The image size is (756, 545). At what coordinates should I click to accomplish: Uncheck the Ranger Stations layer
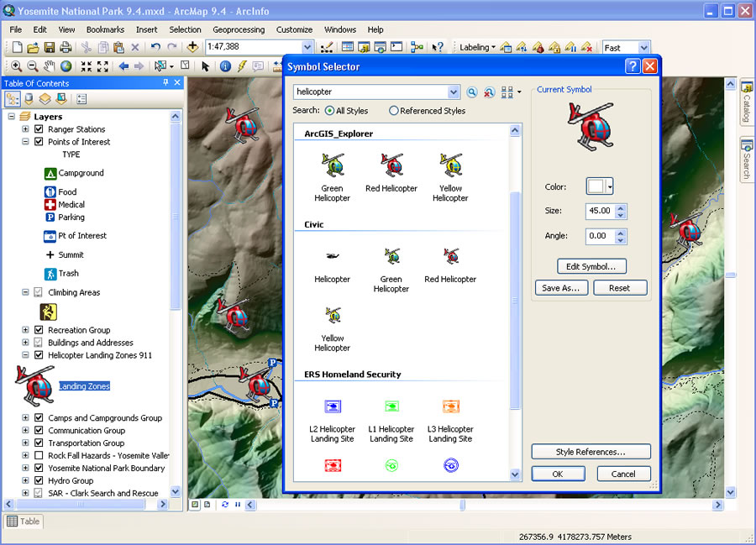(39, 129)
